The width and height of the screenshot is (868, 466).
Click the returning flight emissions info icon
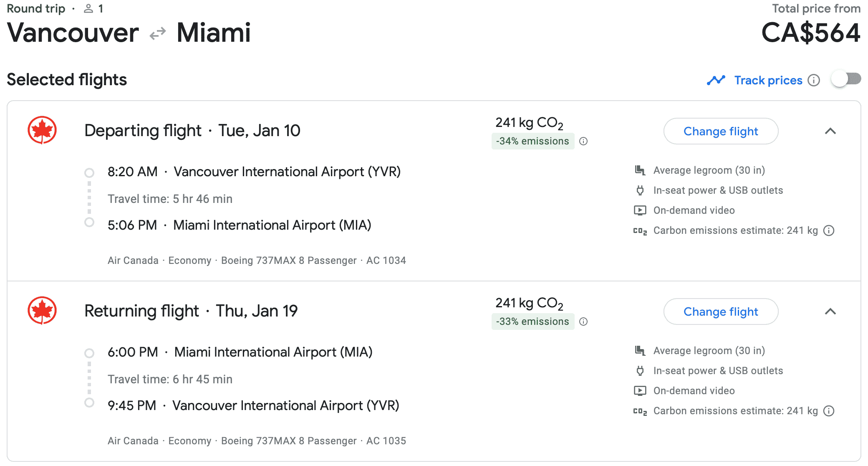pos(584,322)
